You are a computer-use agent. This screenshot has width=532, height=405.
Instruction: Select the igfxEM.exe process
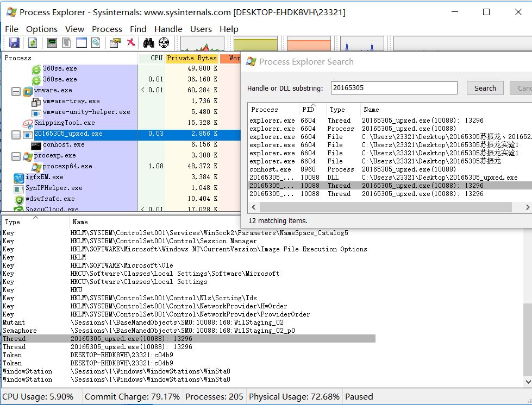(45, 177)
